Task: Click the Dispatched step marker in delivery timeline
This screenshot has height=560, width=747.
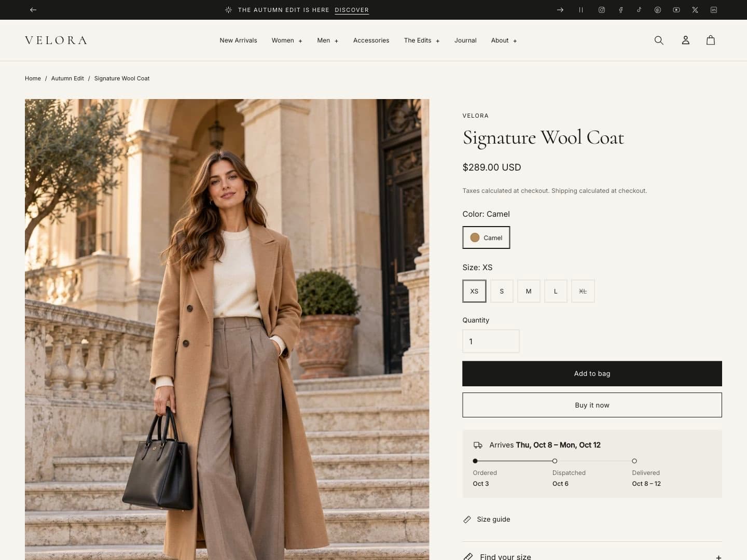Action: [555, 461]
